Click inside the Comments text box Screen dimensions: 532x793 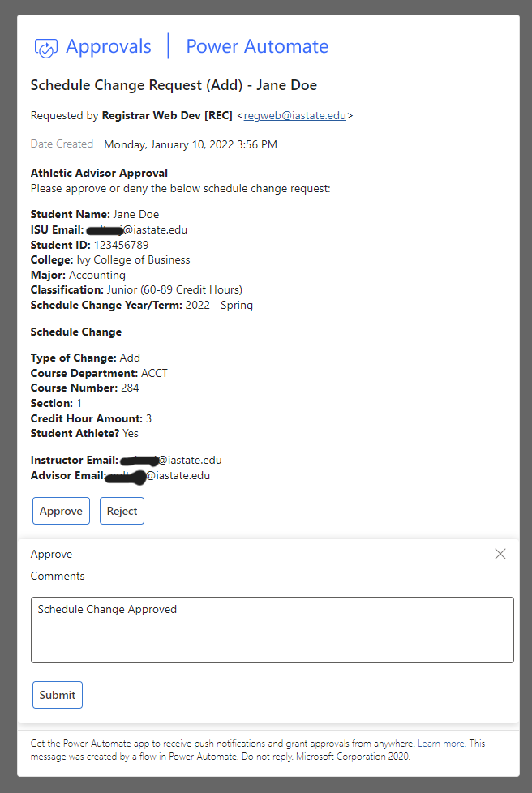272,630
